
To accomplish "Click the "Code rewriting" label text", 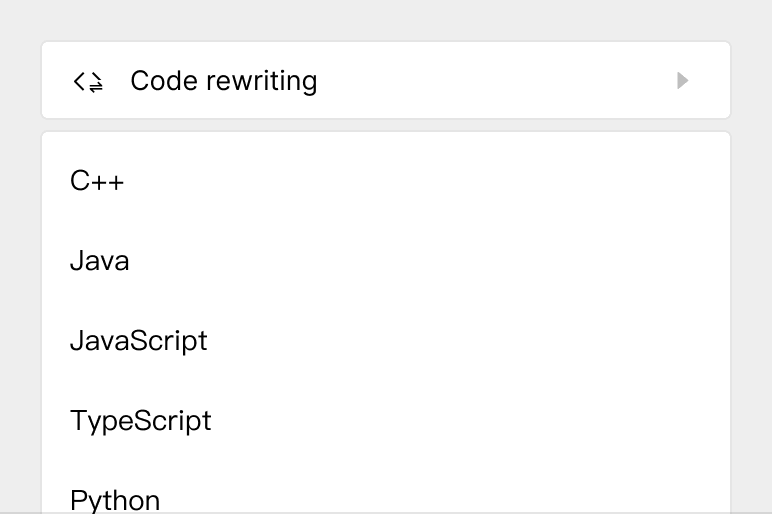I will click(x=223, y=81).
